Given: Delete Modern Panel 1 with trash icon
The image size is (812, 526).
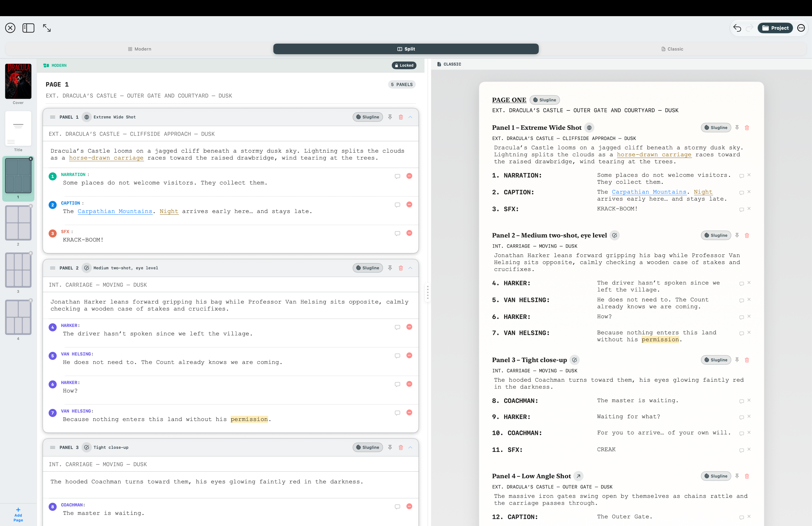Looking at the screenshot, I should pyautogui.click(x=401, y=117).
